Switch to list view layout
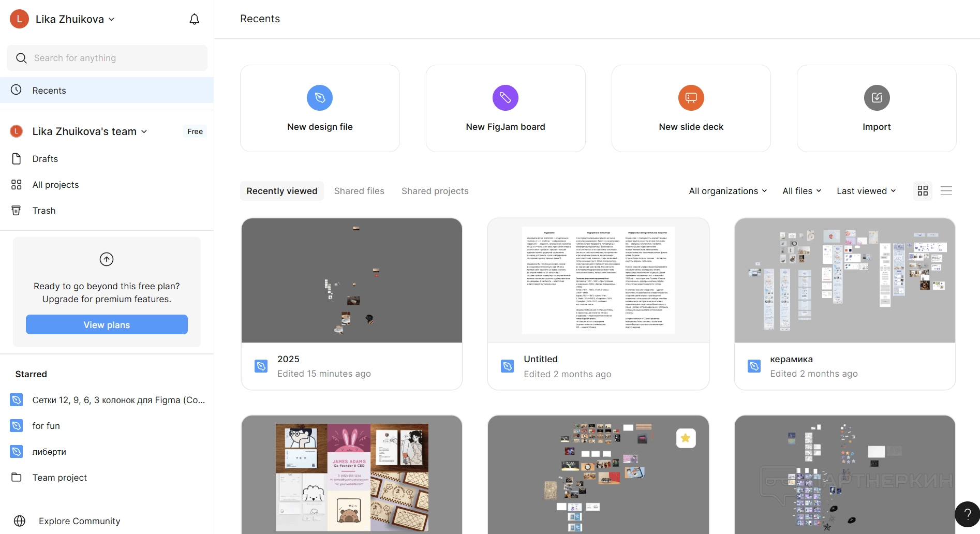The height and width of the screenshot is (534, 980). 946,191
